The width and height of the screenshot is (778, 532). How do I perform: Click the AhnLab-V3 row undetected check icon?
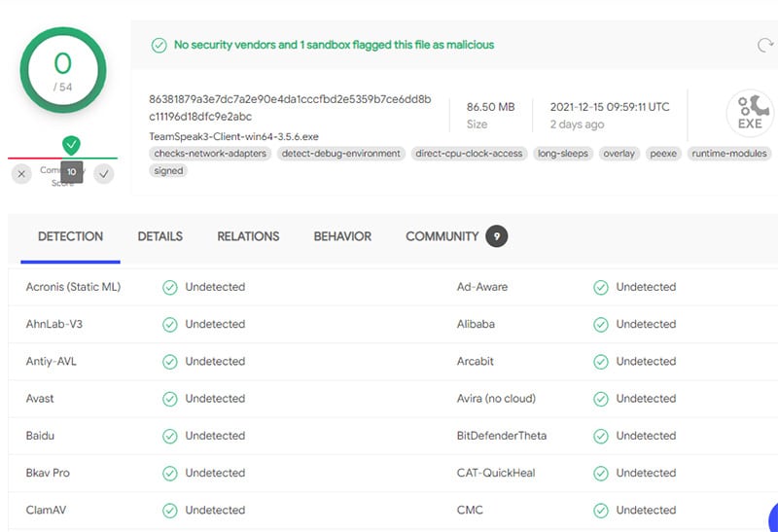click(x=169, y=325)
